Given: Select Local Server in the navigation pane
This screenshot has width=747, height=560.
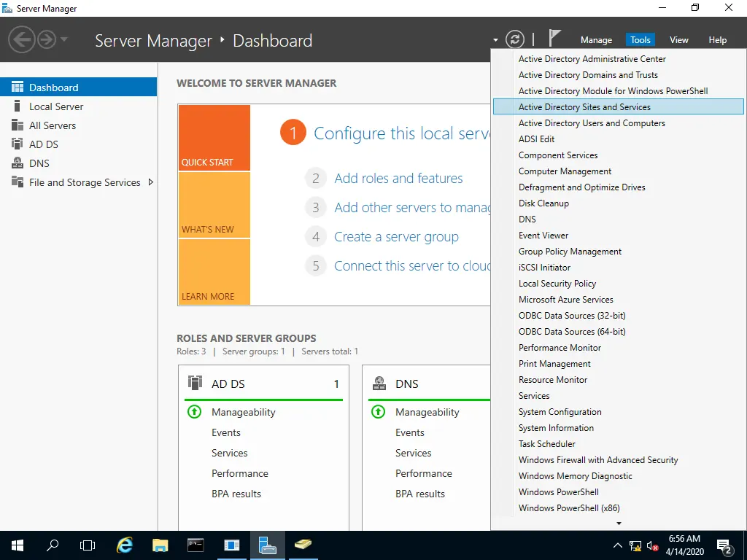Looking at the screenshot, I should coord(78,106).
